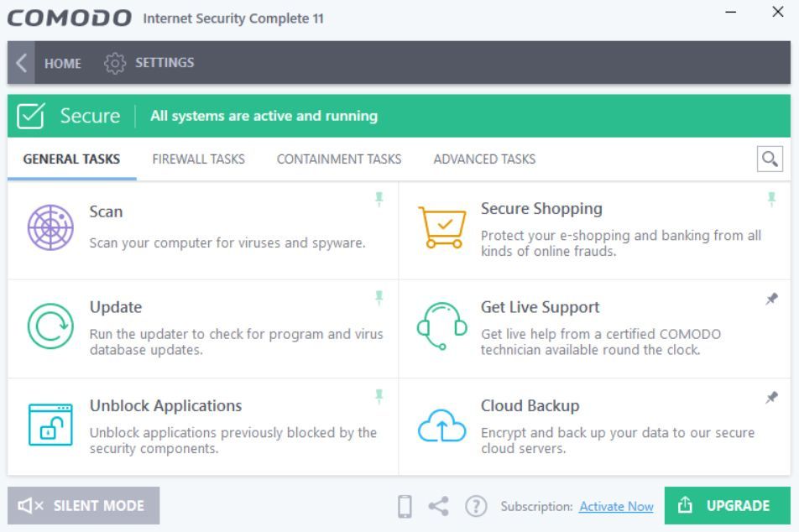Image resolution: width=799 pixels, height=532 pixels.
Task: Unpin the Unblock Applications task
Action: coord(379,396)
